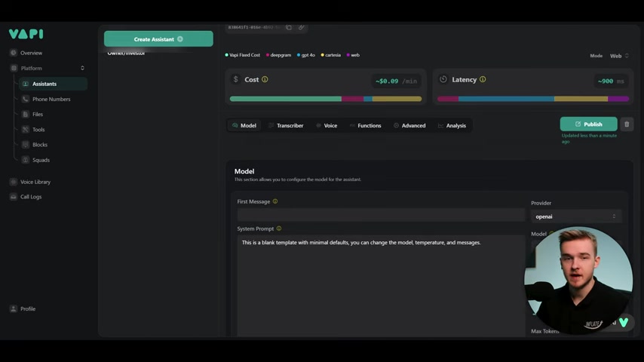This screenshot has width=644, height=362.
Task: Click the deepgram legend item
Action: 278,55
